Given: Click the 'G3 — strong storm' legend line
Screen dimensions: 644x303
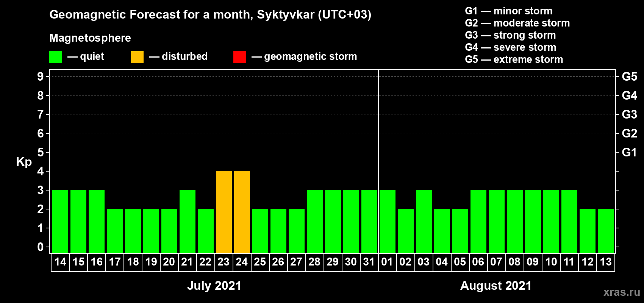Looking at the screenshot, I should [x=510, y=35].
